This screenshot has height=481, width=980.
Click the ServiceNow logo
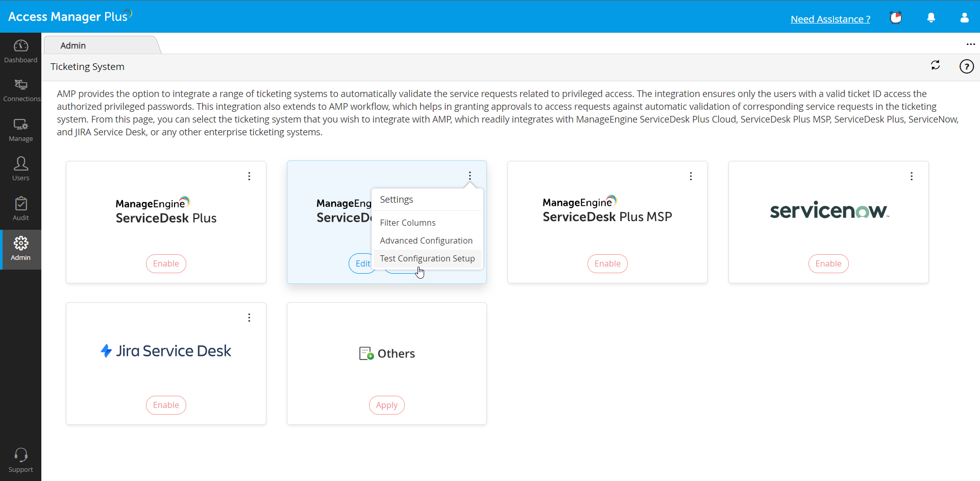[x=829, y=210]
